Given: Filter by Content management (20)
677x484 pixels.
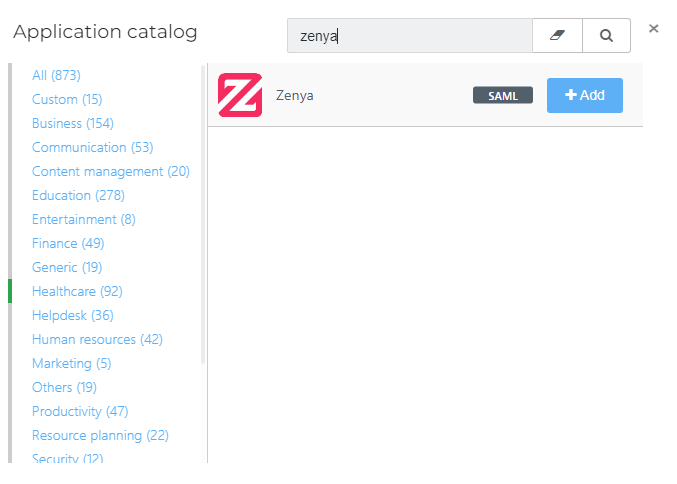Looking at the screenshot, I should pos(111,171).
